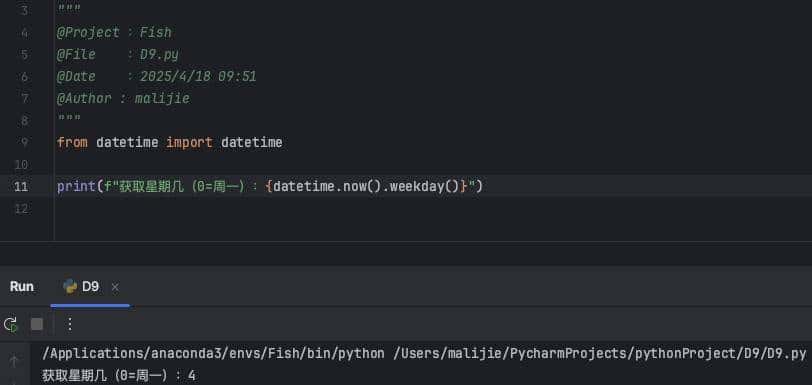The height and width of the screenshot is (385, 812).
Task: Click '@File : D9.py' comment line
Action: click(x=118, y=54)
